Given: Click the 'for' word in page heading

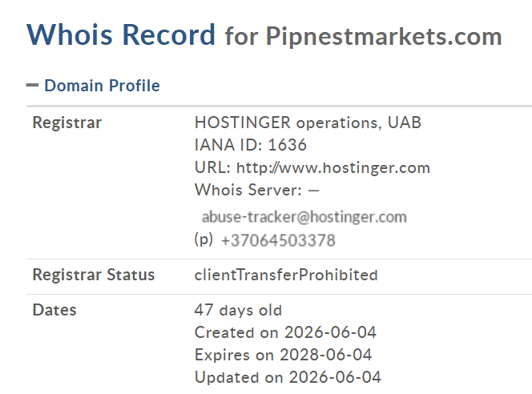Looking at the screenshot, I should tap(242, 36).
